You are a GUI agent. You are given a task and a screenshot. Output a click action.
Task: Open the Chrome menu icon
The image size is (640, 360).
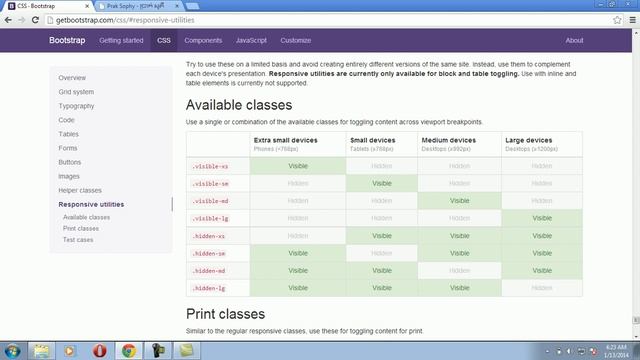632,20
